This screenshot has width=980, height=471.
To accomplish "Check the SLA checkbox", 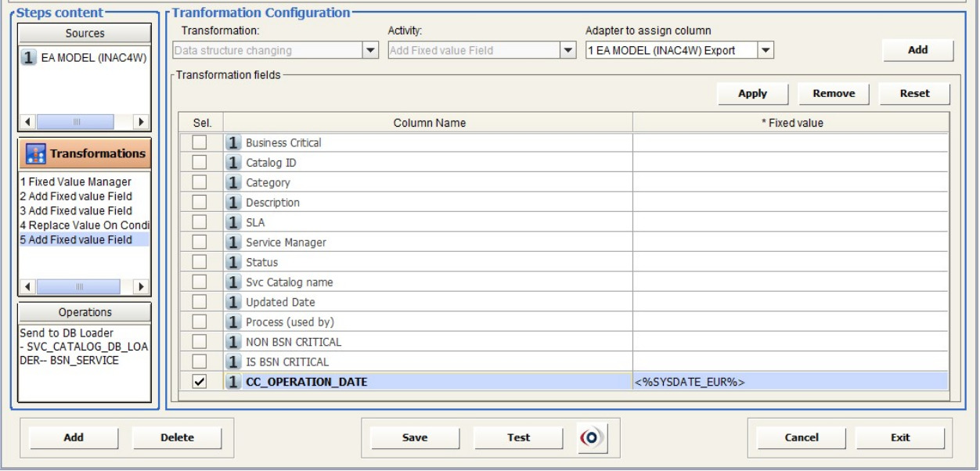I will click(x=200, y=222).
